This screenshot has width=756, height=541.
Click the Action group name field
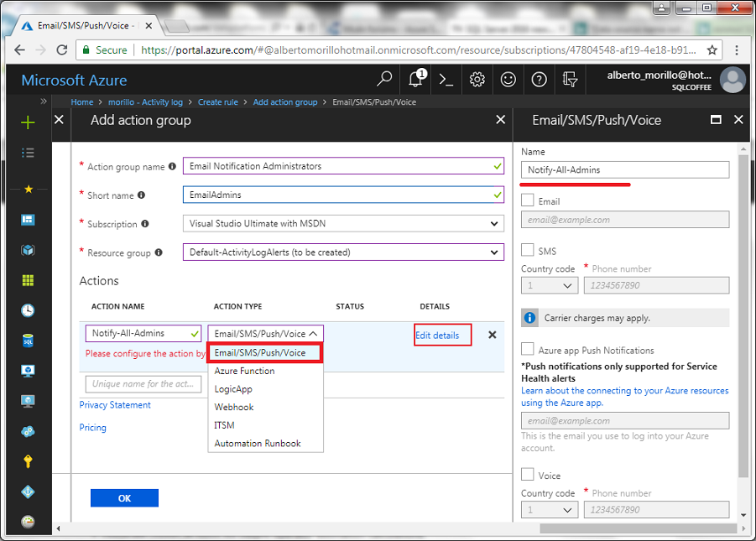click(343, 166)
